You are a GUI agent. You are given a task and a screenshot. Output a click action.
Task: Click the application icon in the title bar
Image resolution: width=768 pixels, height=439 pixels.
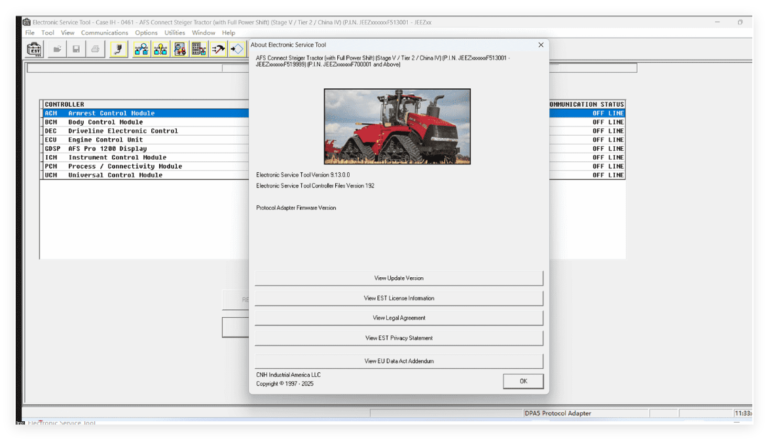point(26,22)
